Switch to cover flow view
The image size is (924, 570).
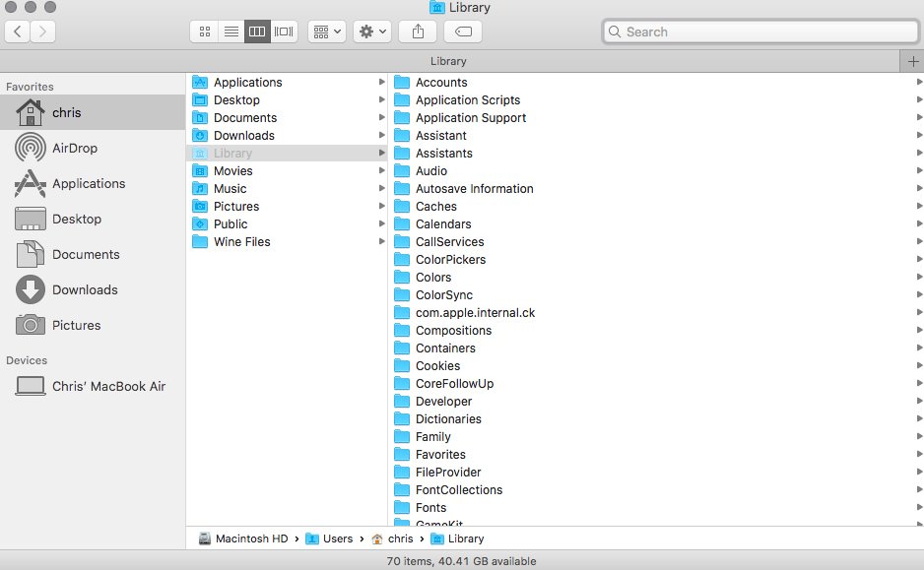(284, 32)
